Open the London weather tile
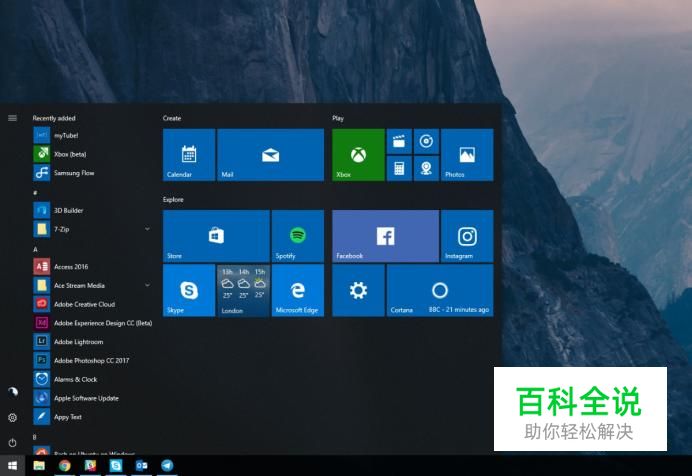Image resolution: width=692 pixels, height=476 pixels. pos(243,290)
